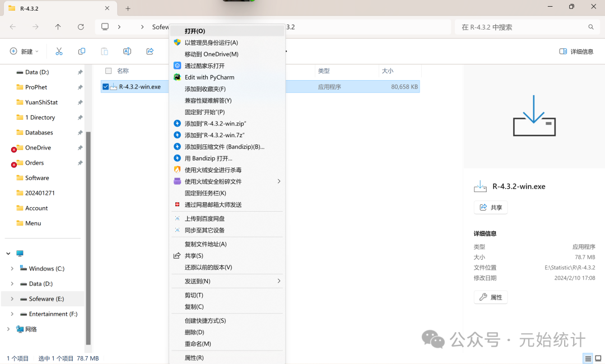605x364 pixels.
Task: Select 以管理员身份运行(A) from context menu
Action: (x=211, y=43)
